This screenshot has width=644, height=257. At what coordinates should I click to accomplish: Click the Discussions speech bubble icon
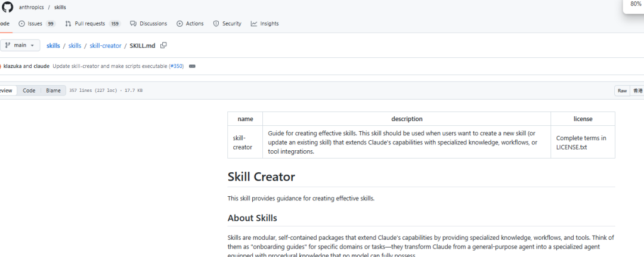pos(133,24)
